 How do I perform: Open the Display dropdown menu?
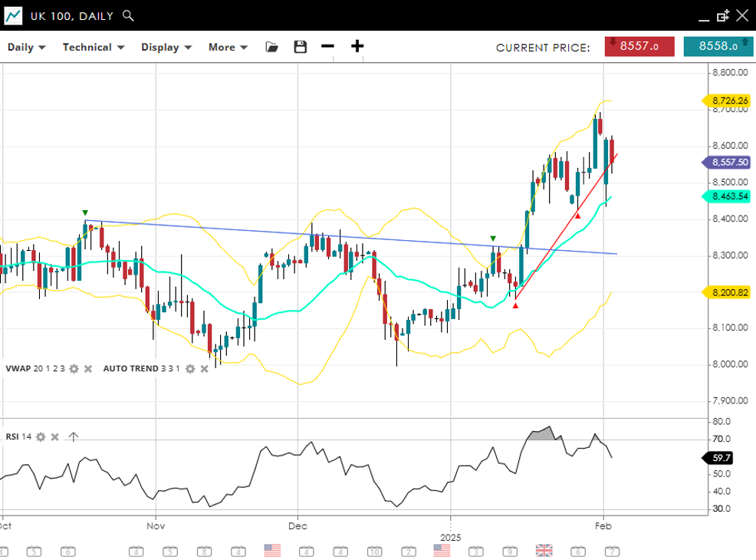(x=166, y=47)
